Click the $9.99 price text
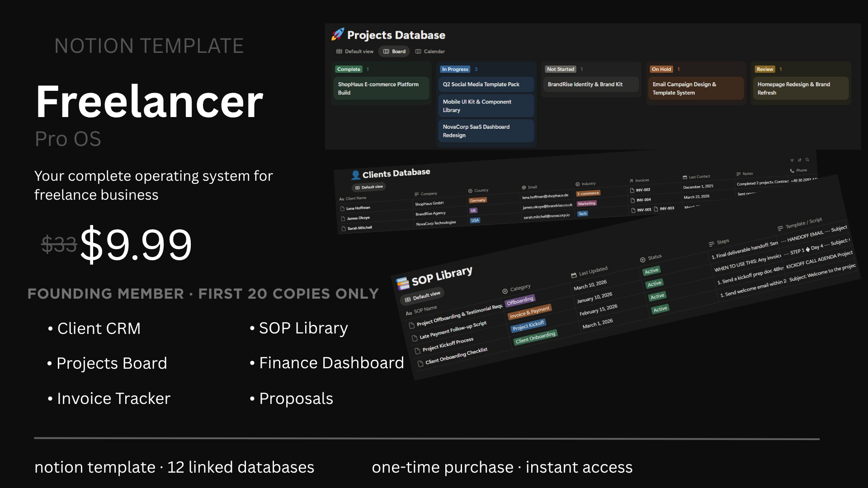The image size is (868, 488). tap(136, 244)
